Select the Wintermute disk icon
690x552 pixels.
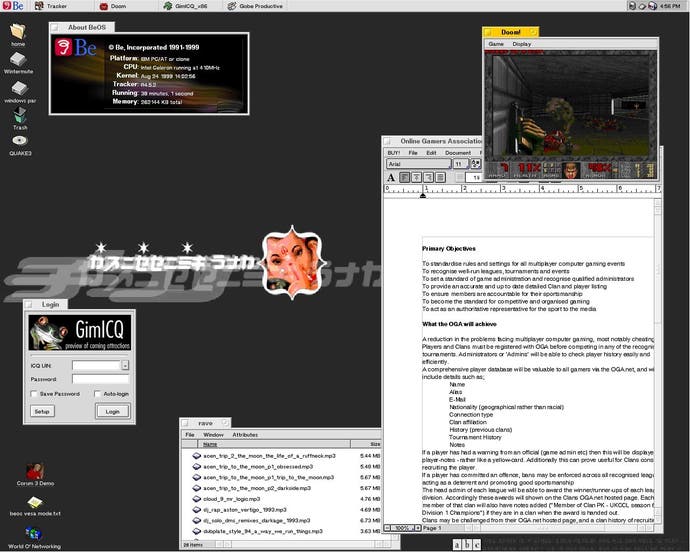[18, 59]
